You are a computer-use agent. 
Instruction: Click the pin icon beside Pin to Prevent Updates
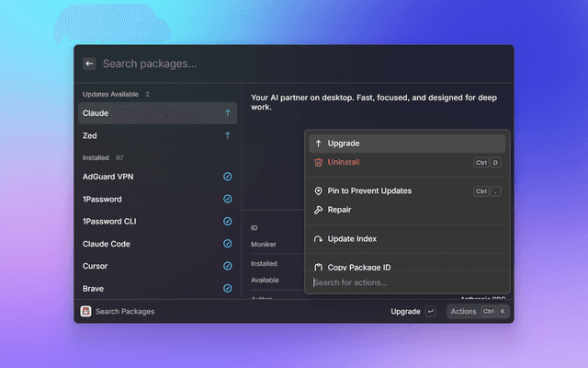point(318,191)
